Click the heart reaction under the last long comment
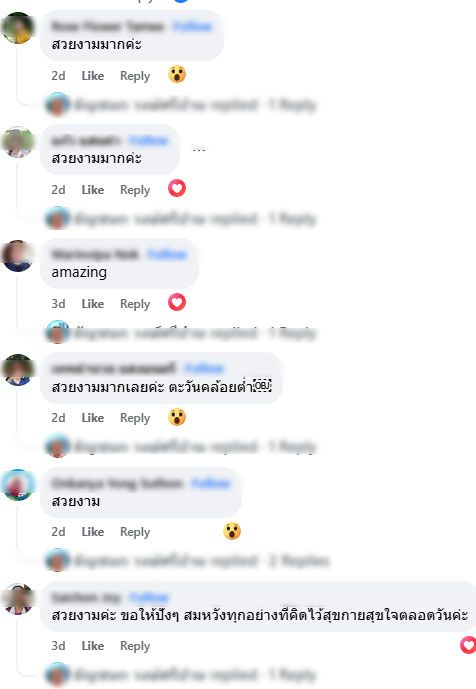Screen dimensions: 476x689 (x=468, y=645)
